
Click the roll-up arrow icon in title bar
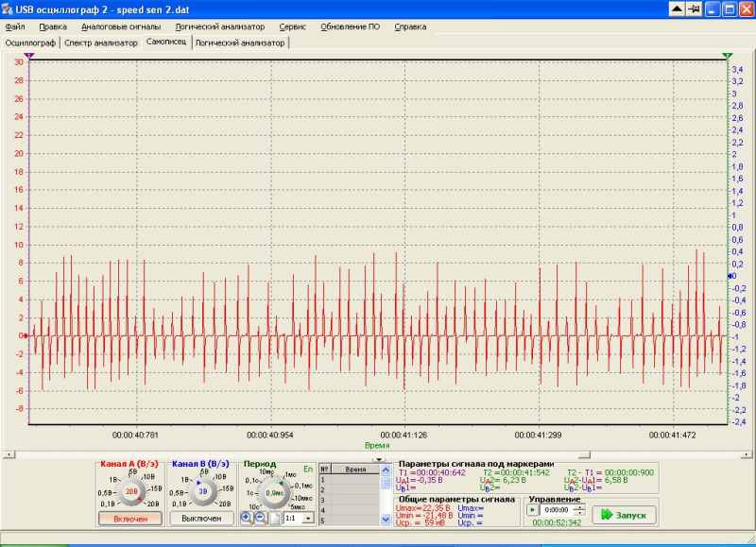677,9
